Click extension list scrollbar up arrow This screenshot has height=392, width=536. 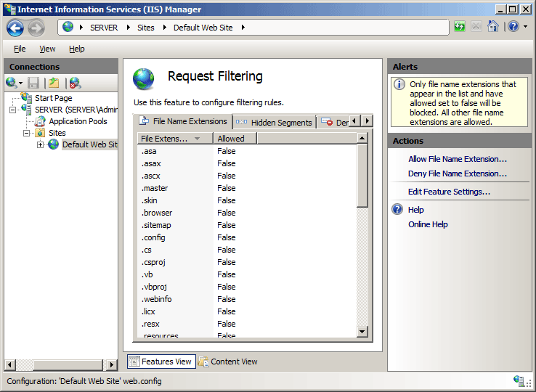coord(362,138)
